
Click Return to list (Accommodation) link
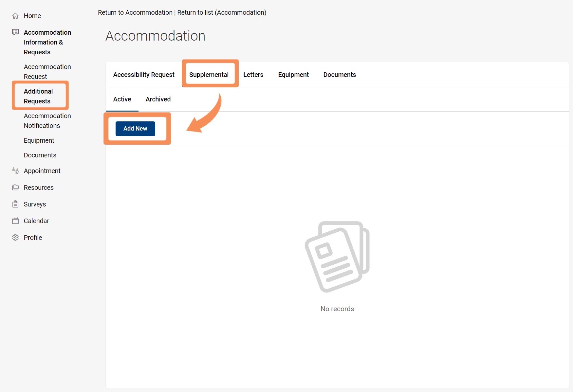222,12
